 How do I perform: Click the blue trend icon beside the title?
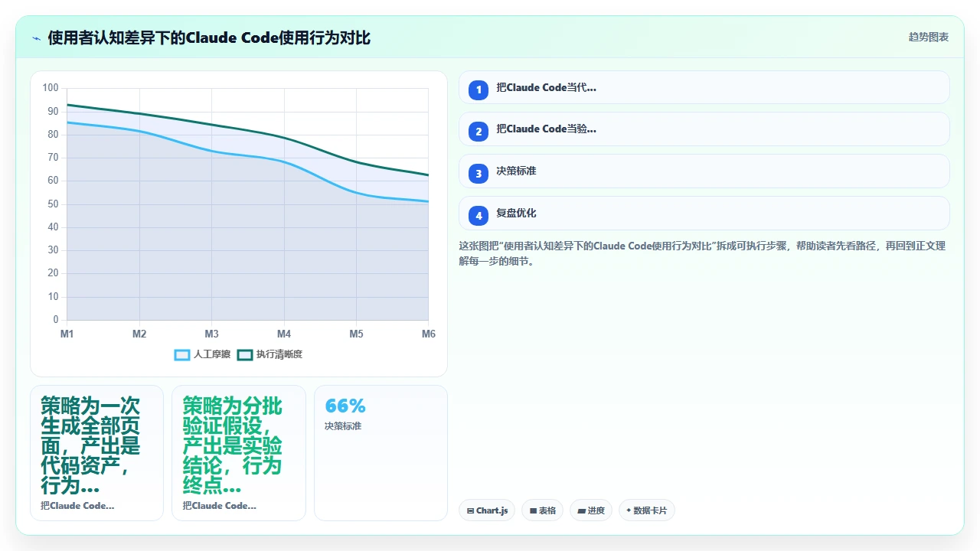36,37
